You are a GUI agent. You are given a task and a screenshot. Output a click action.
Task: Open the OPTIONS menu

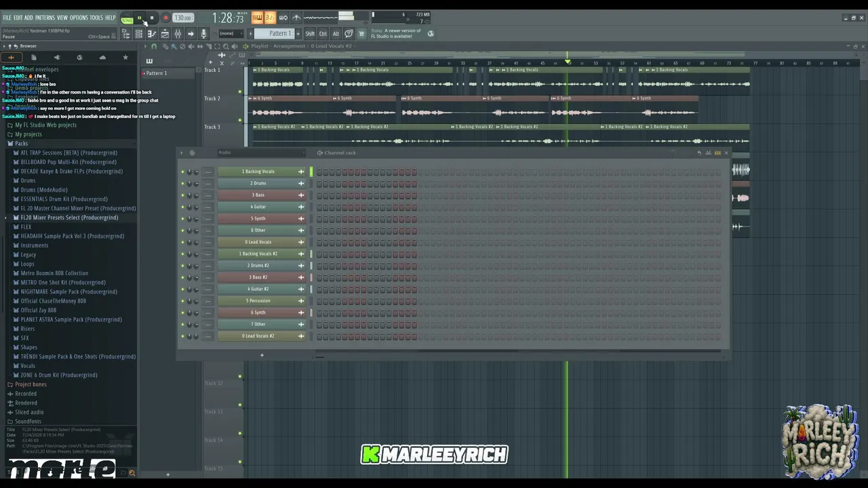79,18
